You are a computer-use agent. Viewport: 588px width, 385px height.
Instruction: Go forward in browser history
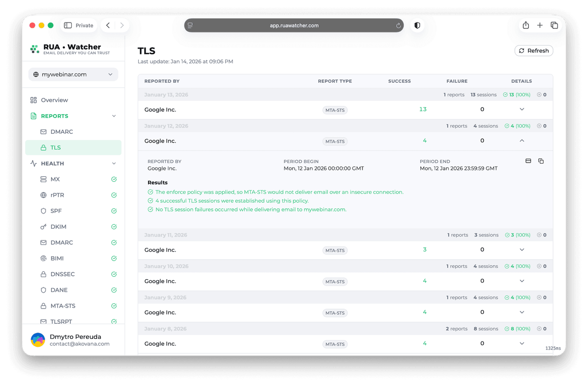[x=122, y=25]
